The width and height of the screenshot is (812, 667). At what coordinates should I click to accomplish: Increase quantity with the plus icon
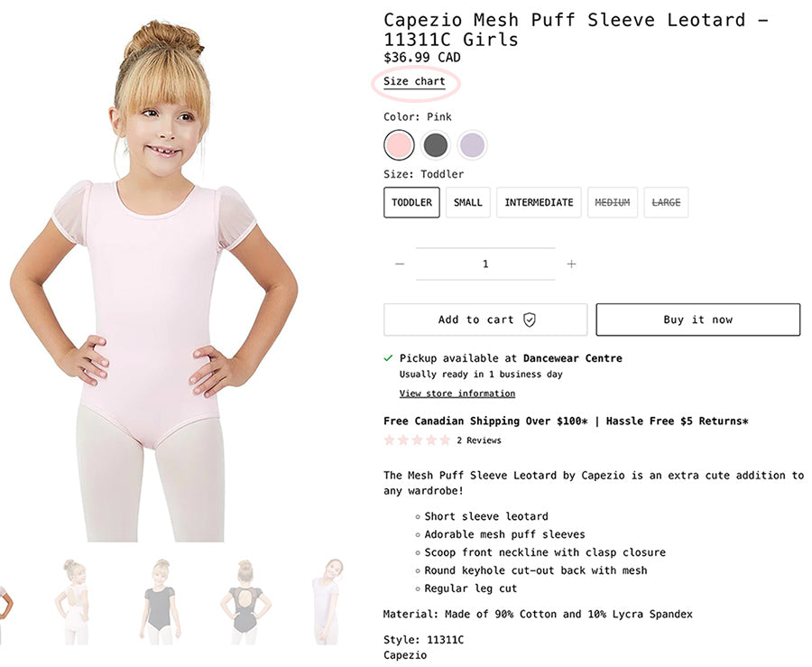coord(571,264)
